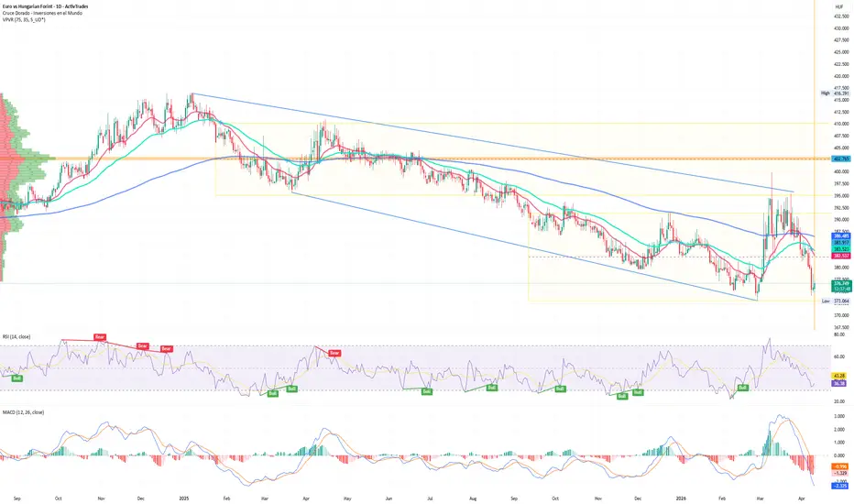Click the MACD (12, 26, close) pane label
Screen dimensions: 854x504
click(x=23, y=412)
